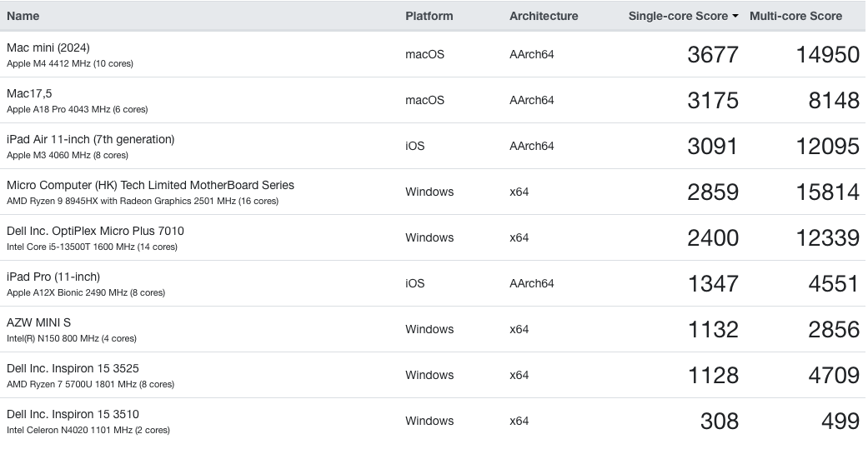Click single-core score 3677

click(713, 55)
